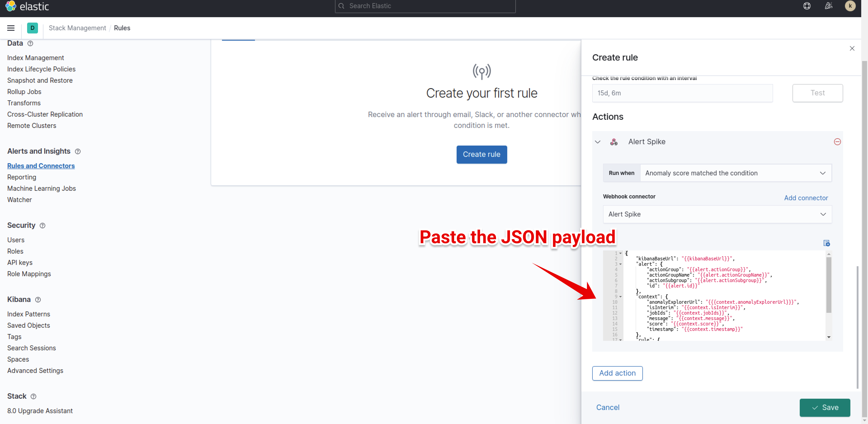Click the Kibana section help icon
868x424 pixels.
(38, 300)
